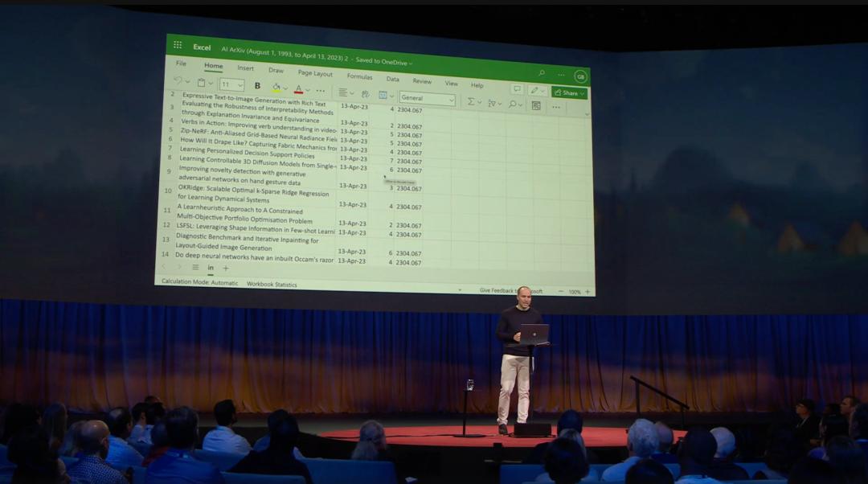The width and height of the screenshot is (868, 484).
Task: Expand the Sort and Filter dropdown arrow
Action: tap(499, 104)
